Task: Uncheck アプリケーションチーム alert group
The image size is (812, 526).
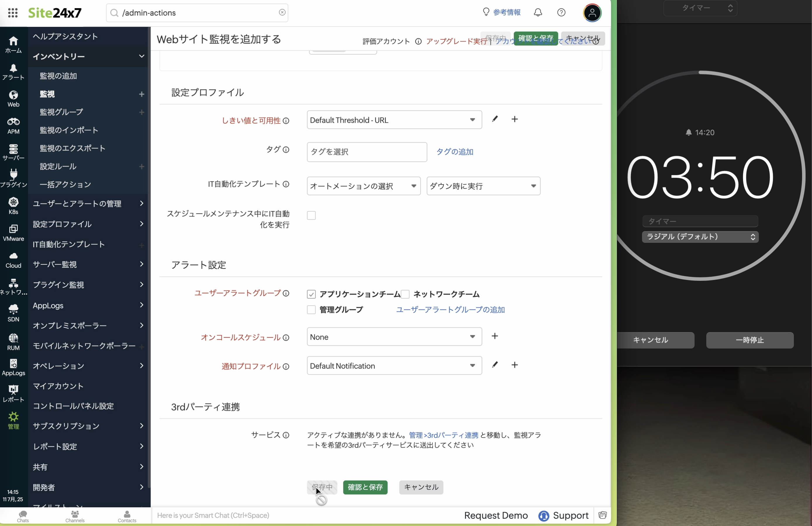Action: [x=311, y=294]
